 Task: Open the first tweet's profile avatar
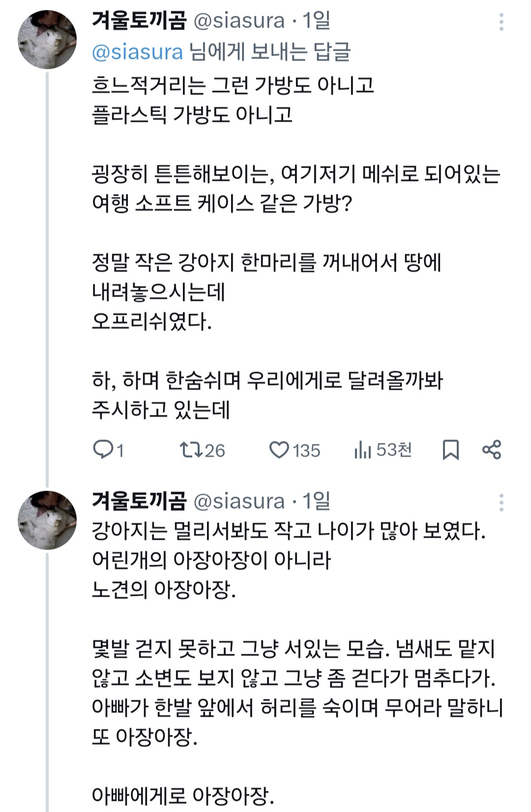[x=47, y=39]
